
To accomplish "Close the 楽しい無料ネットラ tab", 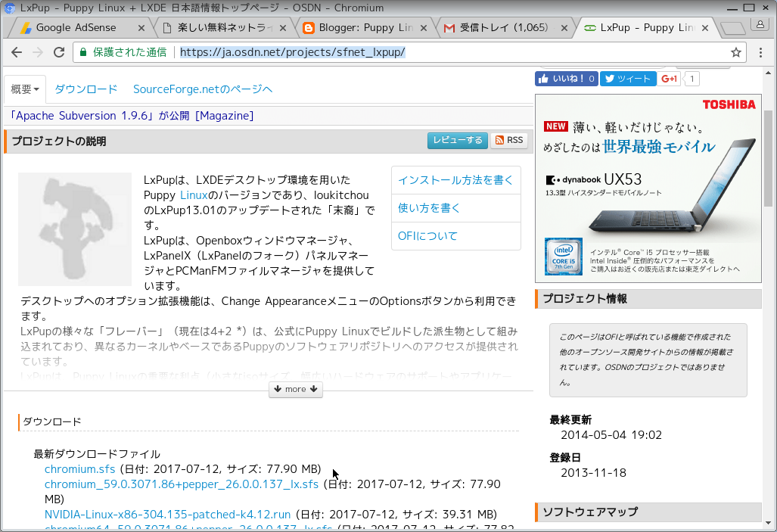I will [283, 28].
